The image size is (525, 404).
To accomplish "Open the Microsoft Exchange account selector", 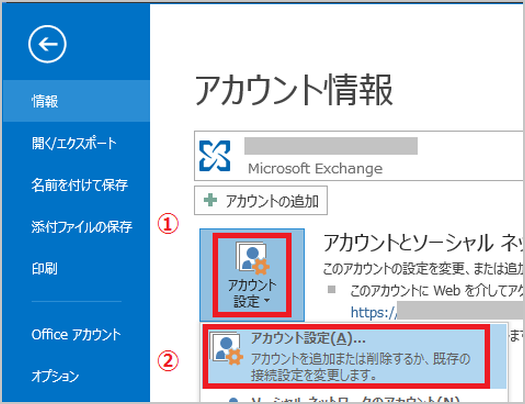I will pos(358,156).
